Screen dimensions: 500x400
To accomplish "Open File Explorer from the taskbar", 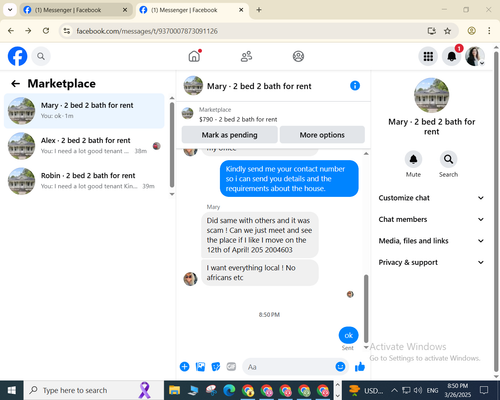I will pos(174,390).
